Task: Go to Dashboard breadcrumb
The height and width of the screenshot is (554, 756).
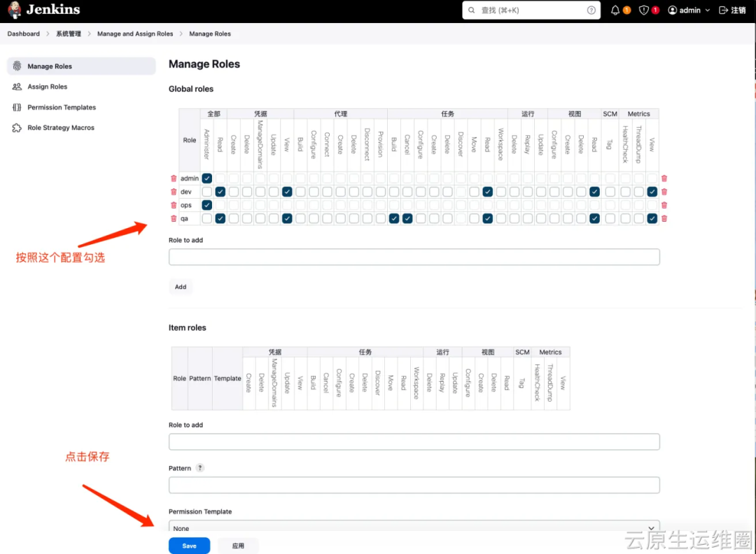Action: pyautogui.click(x=24, y=34)
